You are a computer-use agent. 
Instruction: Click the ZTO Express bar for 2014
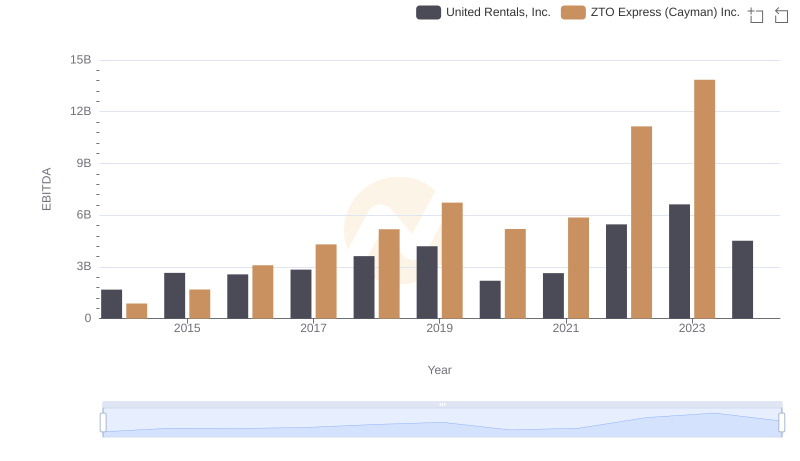(136, 311)
